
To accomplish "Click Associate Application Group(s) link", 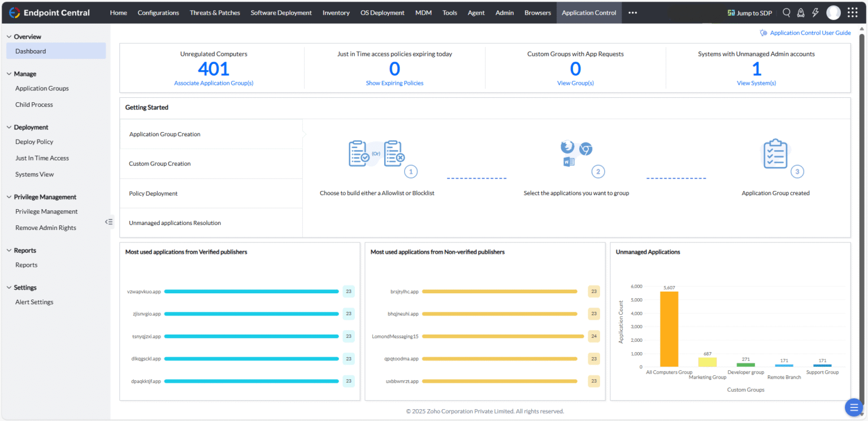I will (x=214, y=83).
